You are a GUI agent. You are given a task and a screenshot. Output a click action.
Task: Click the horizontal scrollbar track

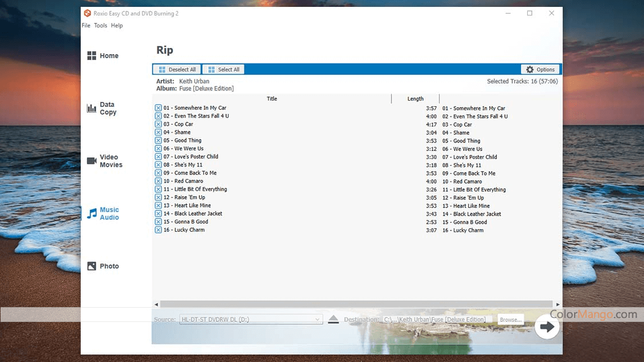tap(356, 304)
